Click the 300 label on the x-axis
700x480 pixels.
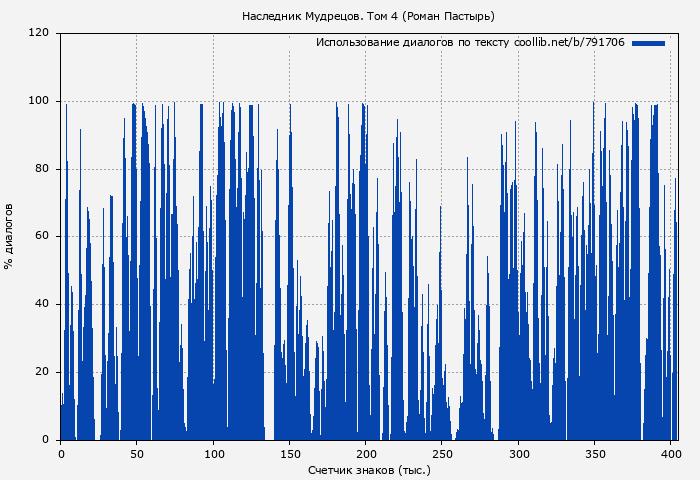point(518,454)
